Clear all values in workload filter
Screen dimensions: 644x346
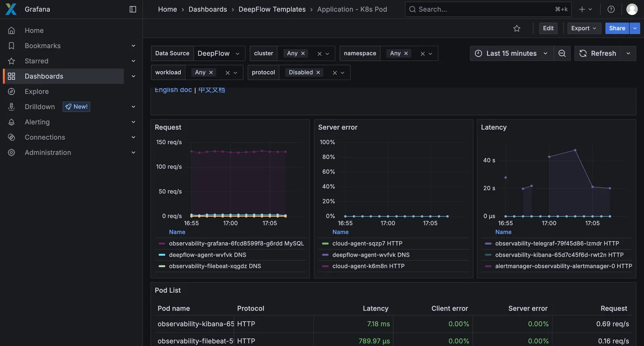(227, 73)
